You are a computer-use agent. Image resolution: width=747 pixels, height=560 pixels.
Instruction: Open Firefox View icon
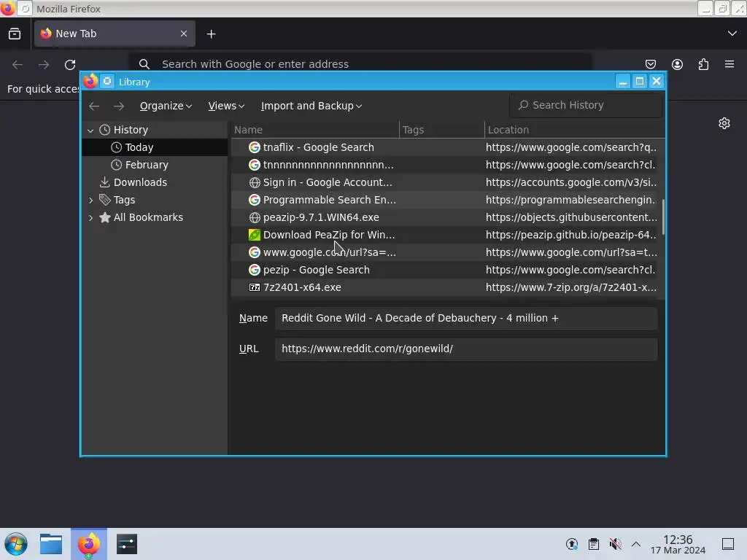point(15,34)
